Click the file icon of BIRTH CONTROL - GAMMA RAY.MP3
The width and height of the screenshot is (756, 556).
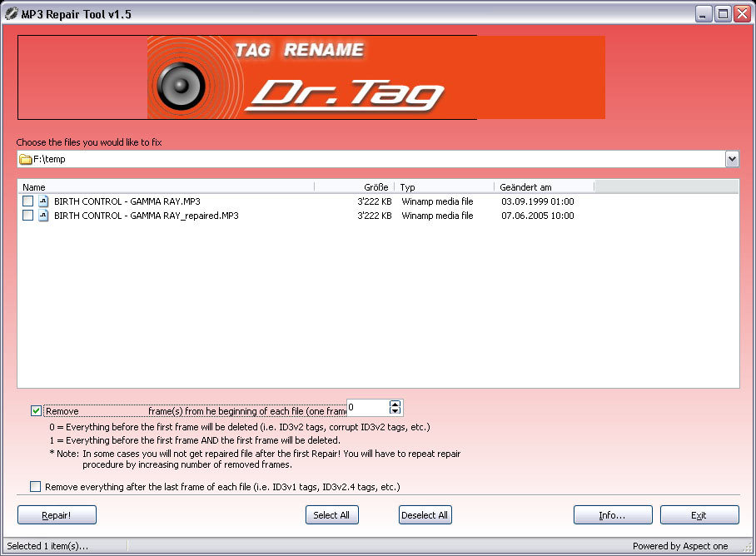click(43, 201)
